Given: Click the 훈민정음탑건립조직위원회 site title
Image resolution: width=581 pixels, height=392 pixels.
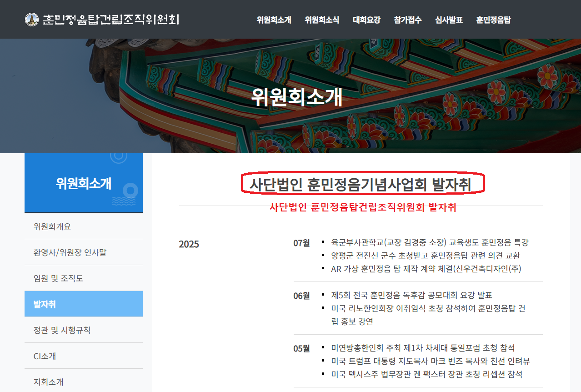Looking at the screenshot, I should [110, 20].
